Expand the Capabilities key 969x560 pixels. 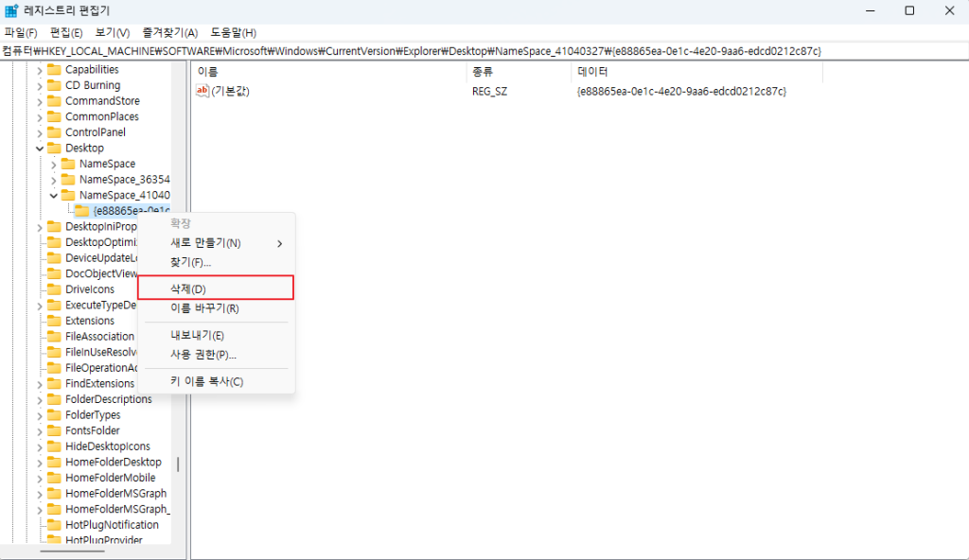tap(40, 70)
